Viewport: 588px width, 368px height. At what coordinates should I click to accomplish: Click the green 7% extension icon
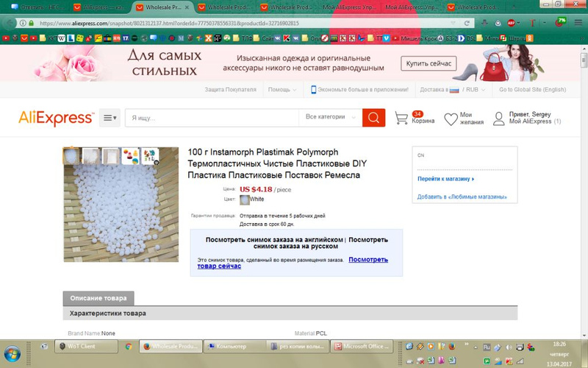tap(560, 23)
